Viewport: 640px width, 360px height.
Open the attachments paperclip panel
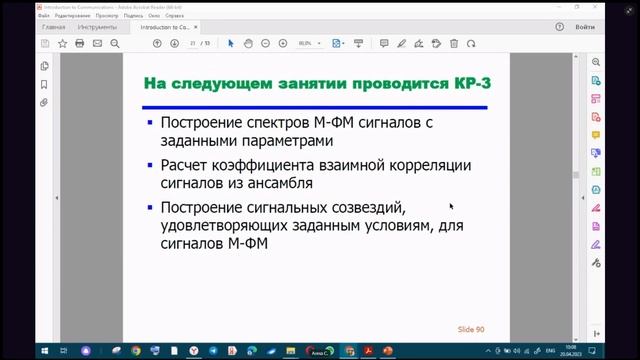[44, 102]
